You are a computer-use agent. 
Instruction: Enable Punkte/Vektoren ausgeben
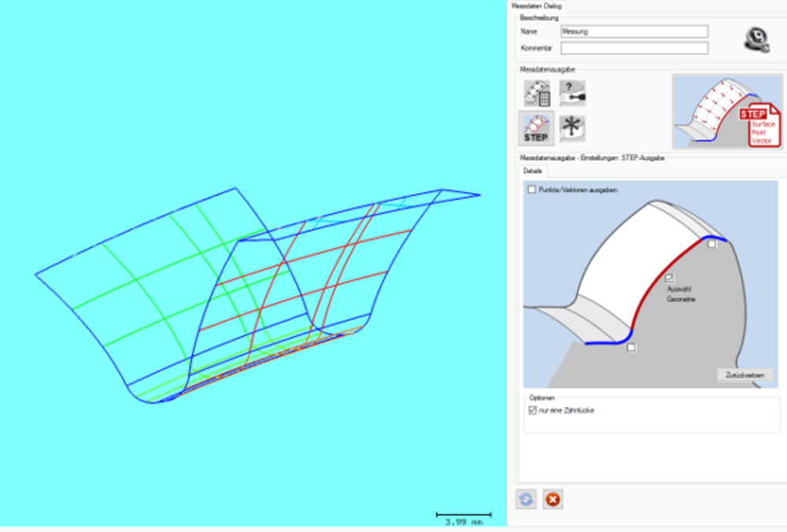(x=530, y=190)
